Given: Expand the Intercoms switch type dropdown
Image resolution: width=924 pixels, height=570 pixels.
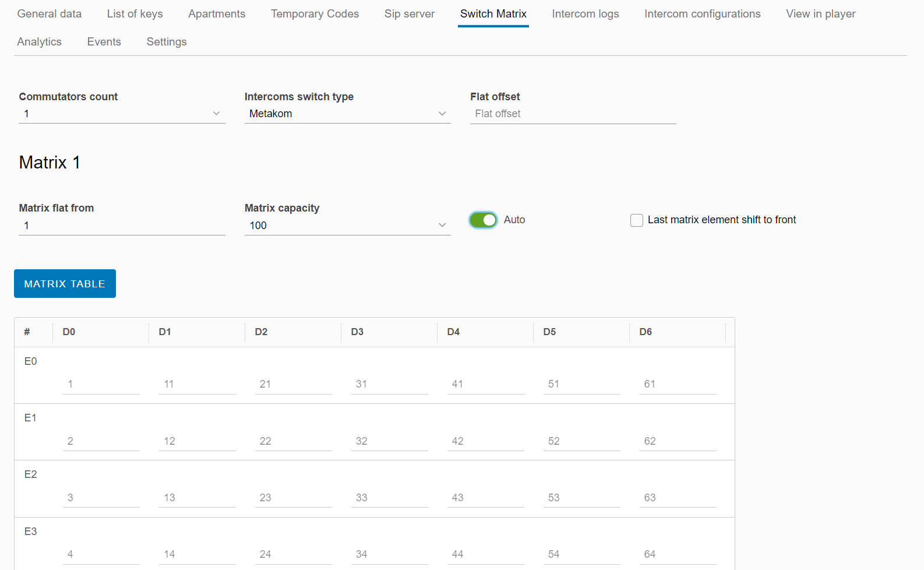Looking at the screenshot, I should point(347,114).
